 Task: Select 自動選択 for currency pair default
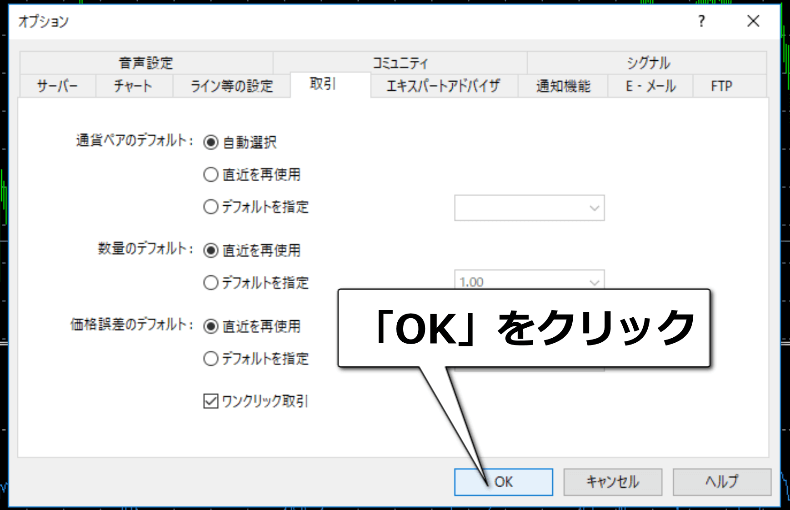tap(240, 143)
